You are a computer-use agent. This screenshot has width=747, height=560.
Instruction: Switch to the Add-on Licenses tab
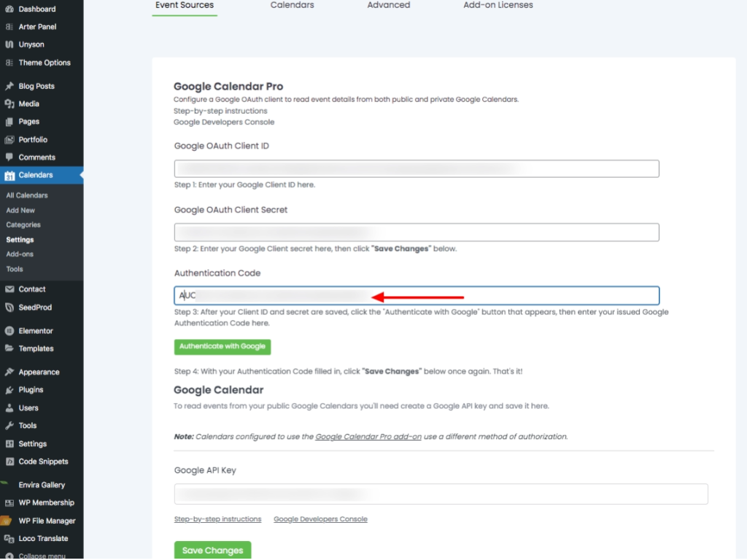pyautogui.click(x=498, y=4)
